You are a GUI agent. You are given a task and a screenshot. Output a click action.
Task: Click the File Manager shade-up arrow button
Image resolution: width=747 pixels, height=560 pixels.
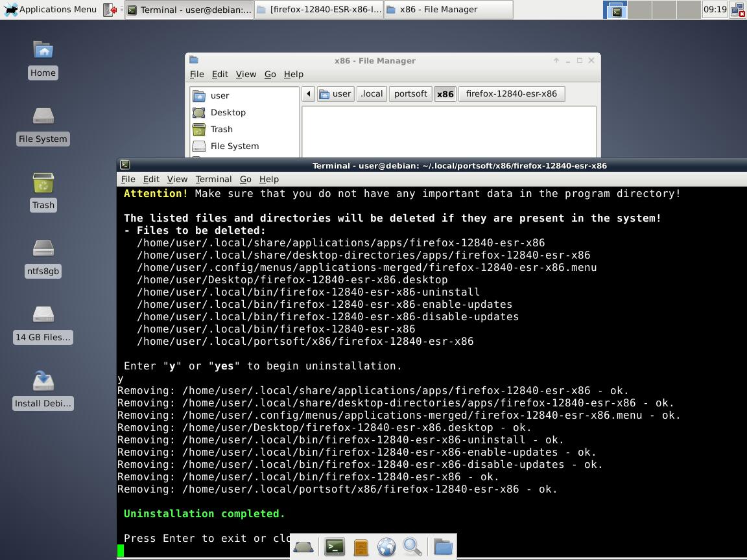point(556,60)
